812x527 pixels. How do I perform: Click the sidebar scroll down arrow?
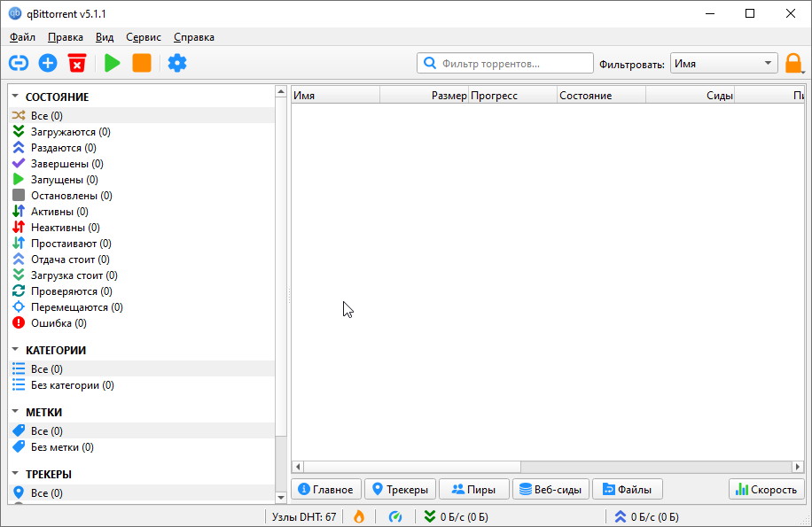click(x=281, y=498)
